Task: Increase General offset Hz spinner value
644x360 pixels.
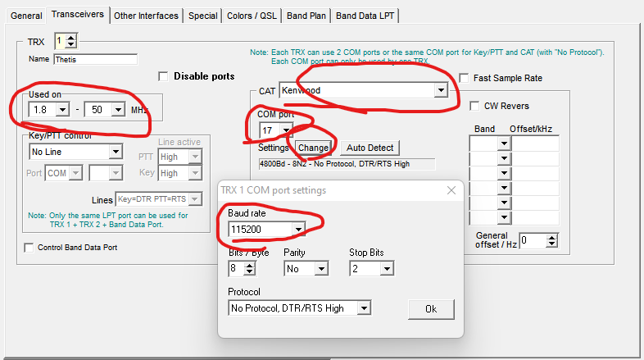Action: [x=552, y=236]
